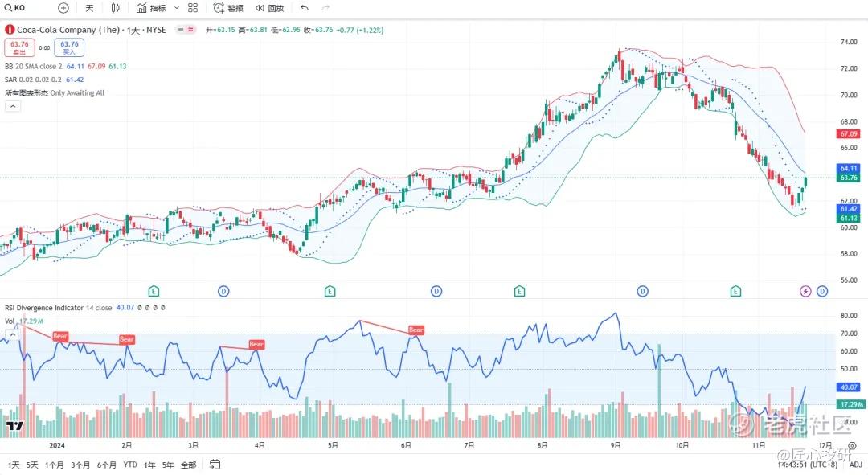Select the Vol 17.29M legend
This screenshot has height=475, width=868.
24,321
